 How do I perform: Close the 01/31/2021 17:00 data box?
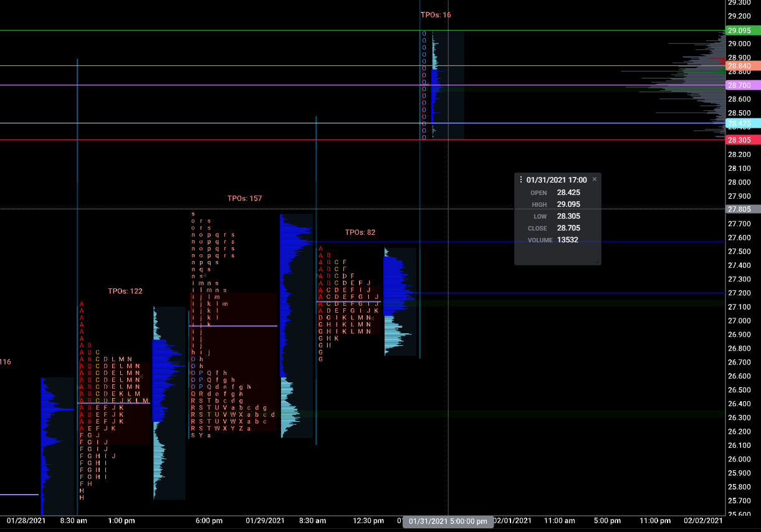(x=595, y=179)
